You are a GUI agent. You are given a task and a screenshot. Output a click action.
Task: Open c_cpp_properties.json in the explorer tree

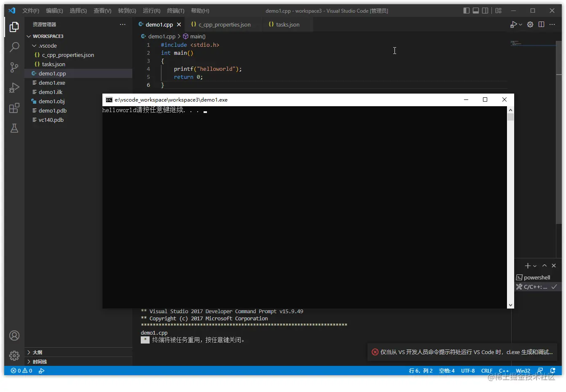coord(78,55)
